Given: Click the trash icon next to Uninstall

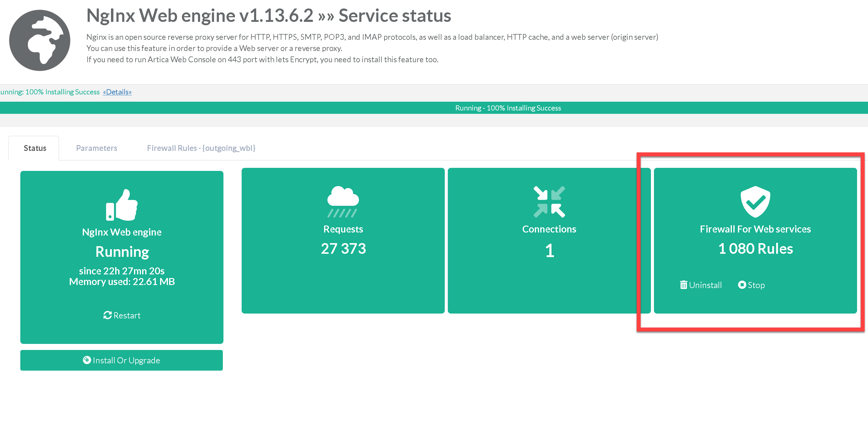Looking at the screenshot, I should (683, 285).
